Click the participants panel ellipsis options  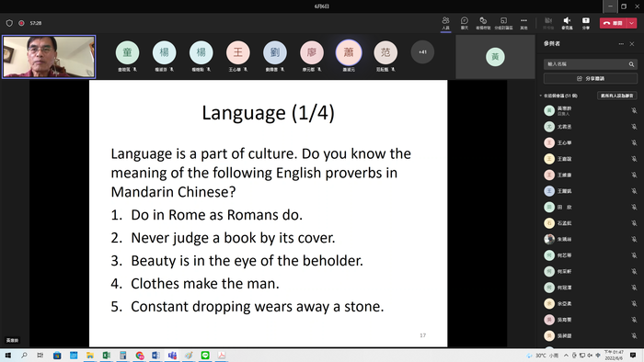click(621, 44)
